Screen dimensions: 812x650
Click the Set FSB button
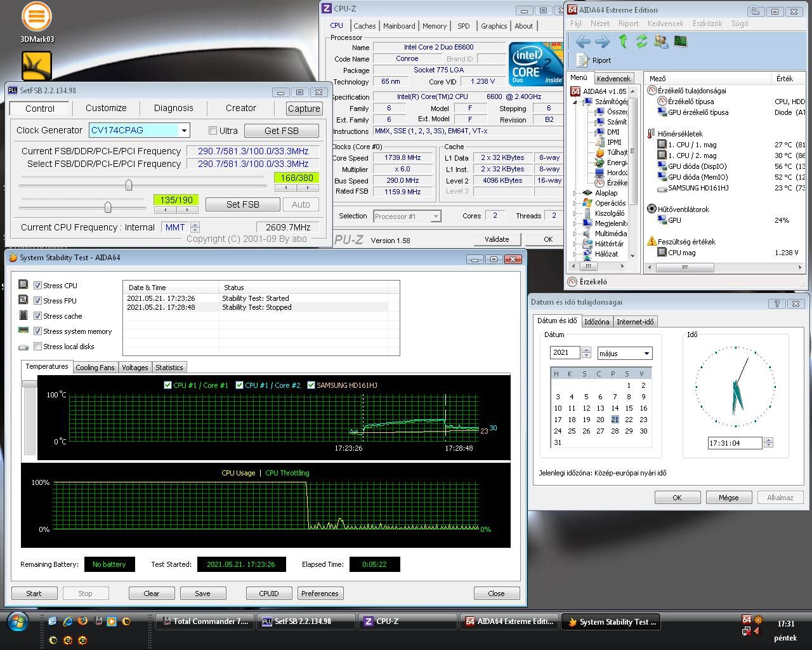click(242, 204)
